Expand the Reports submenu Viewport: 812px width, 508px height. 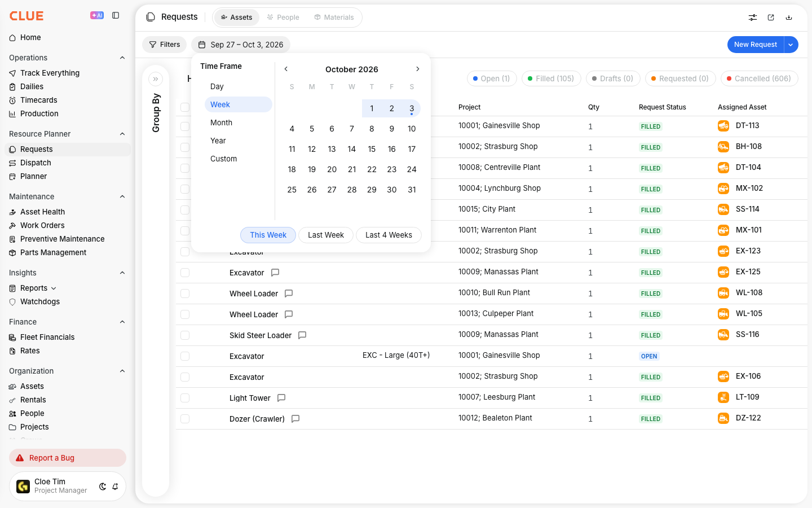54,288
